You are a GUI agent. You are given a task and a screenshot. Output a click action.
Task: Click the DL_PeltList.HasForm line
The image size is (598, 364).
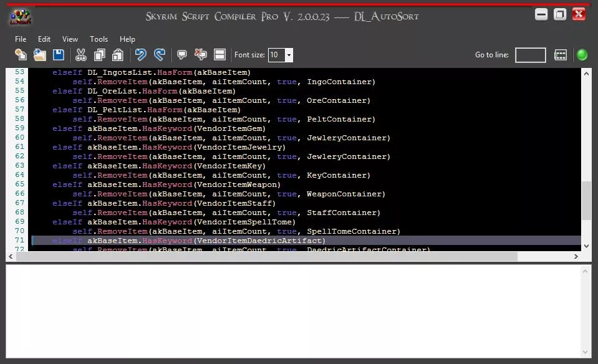pyautogui.click(x=147, y=110)
